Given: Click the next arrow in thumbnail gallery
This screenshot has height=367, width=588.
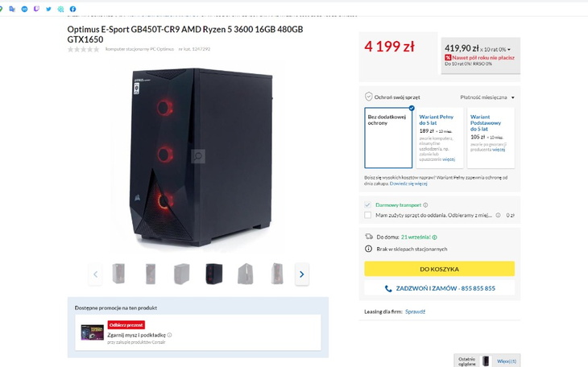Looking at the screenshot, I should coord(301,274).
